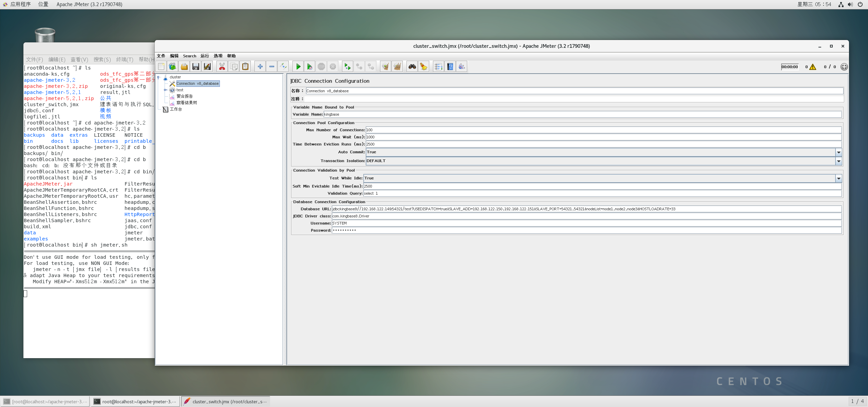Open the Transaction Isolation dropdown

point(838,161)
